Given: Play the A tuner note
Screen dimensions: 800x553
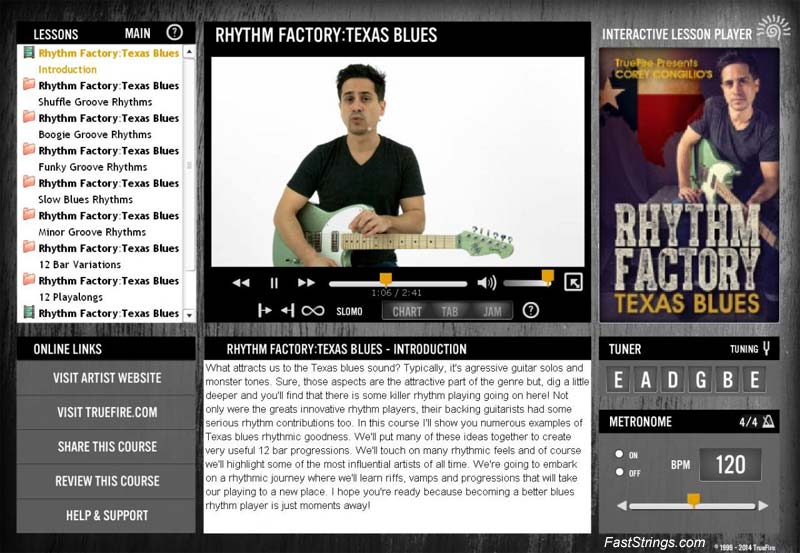Looking at the screenshot, I should [646, 380].
